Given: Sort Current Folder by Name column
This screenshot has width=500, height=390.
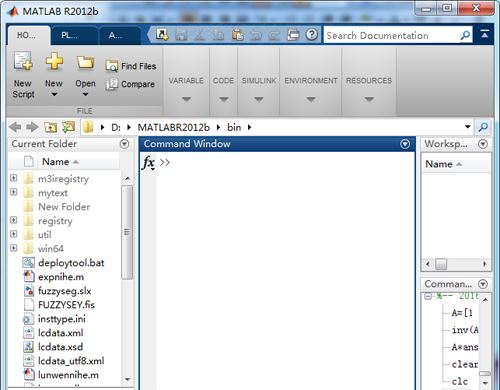Looking at the screenshot, I should (x=60, y=162).
